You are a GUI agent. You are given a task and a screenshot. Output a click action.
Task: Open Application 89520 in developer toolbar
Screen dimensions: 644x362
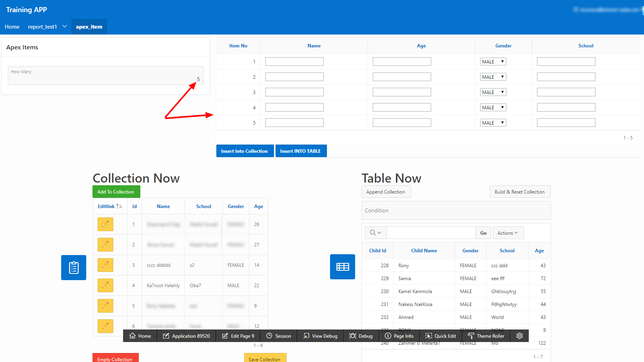pos(186,336)
